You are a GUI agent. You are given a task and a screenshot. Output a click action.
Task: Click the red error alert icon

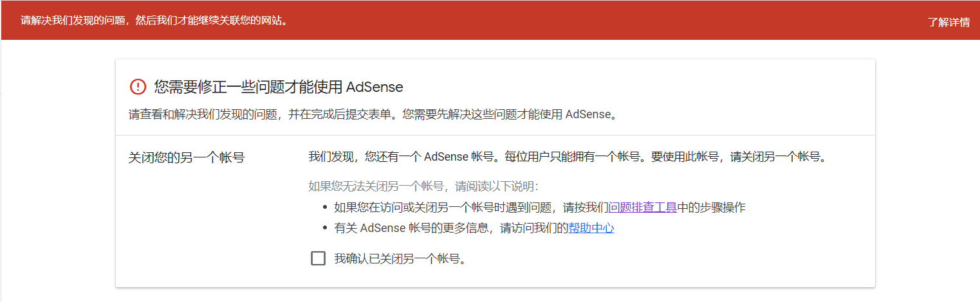(138, 87)
